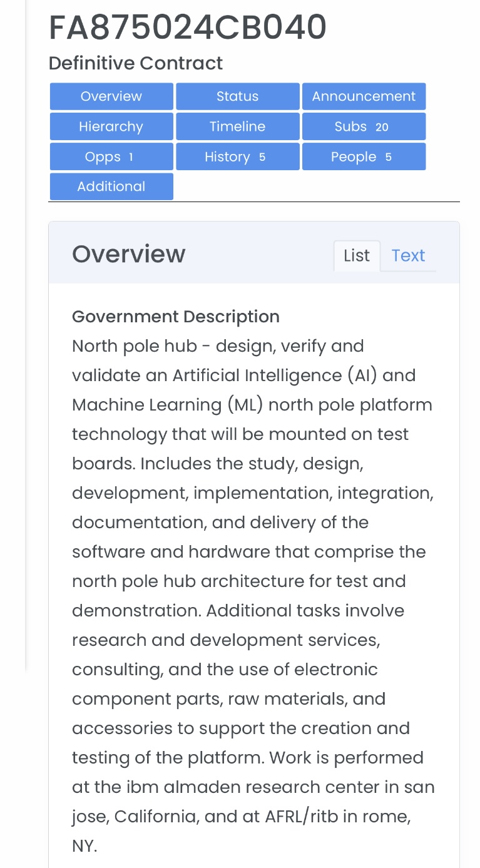Click the count badge 1 on Opps

(131, 157)
